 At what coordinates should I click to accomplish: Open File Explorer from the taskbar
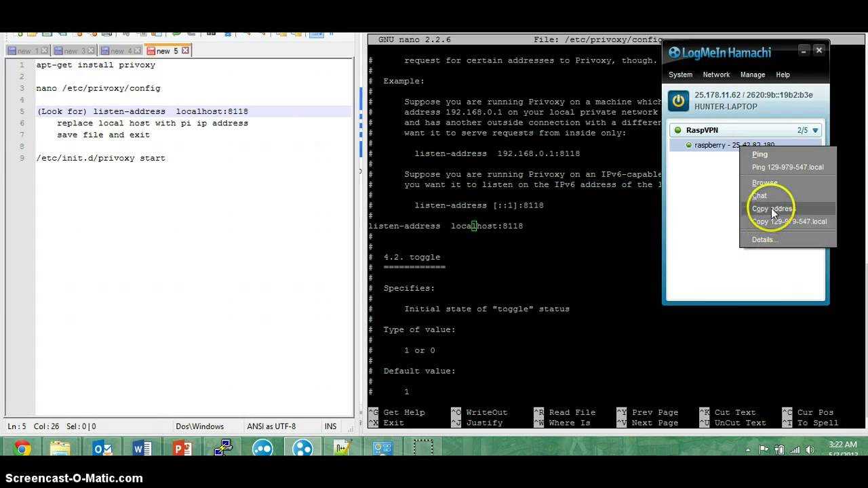(x=60, y=449)
